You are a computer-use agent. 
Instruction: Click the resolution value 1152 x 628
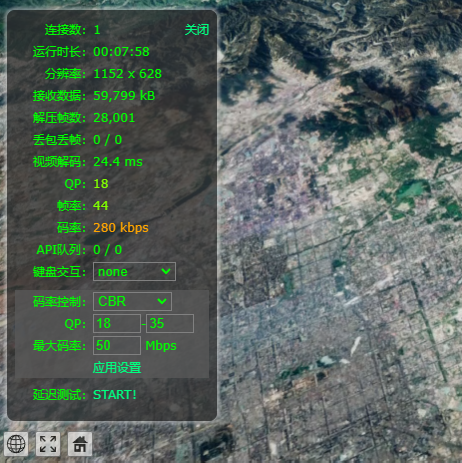point(127,74)
